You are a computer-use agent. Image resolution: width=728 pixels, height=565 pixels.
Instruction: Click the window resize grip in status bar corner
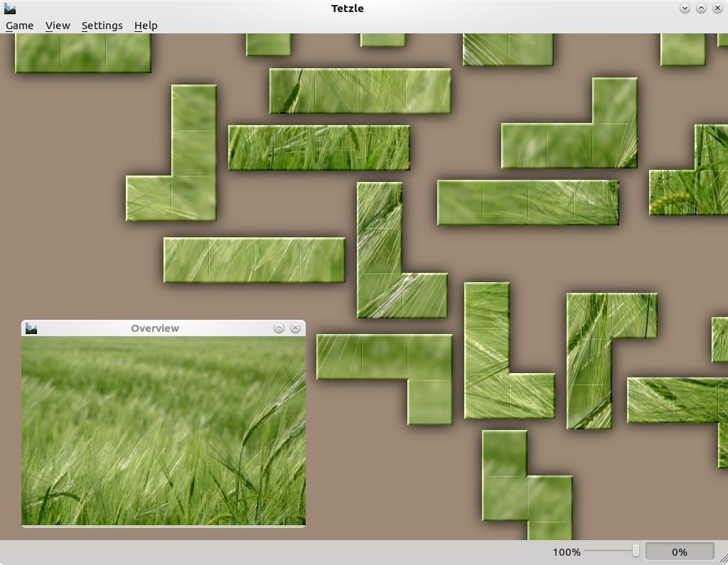722,559
